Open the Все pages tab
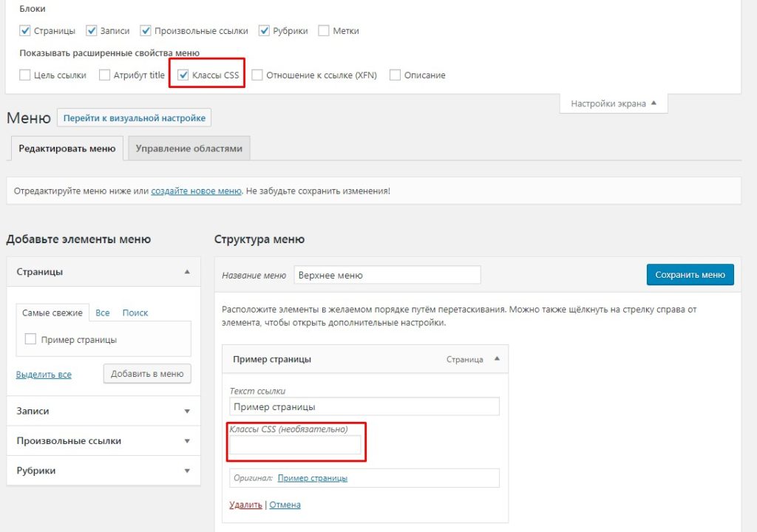757x532 pixels. pyautogui.click(x=103, y=313)
